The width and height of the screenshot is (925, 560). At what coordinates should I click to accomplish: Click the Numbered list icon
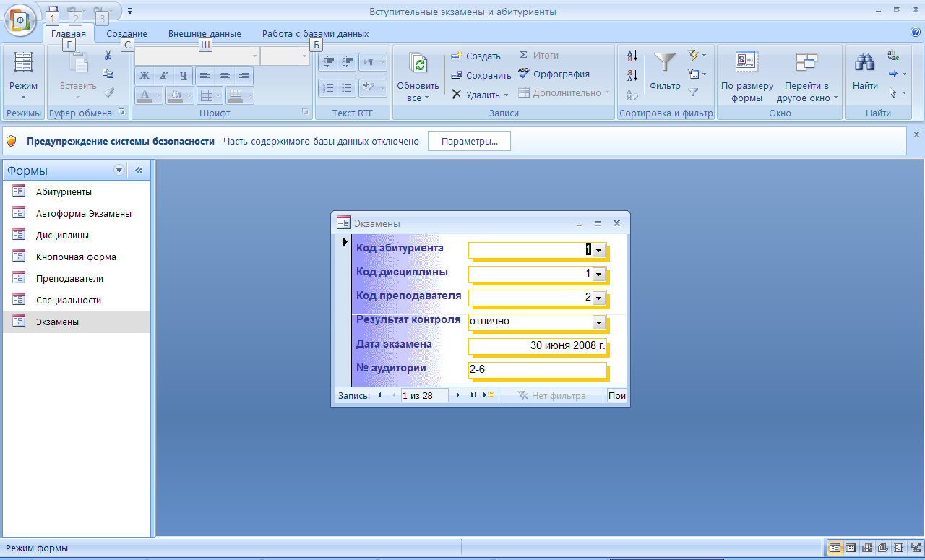pyautogui.click(x=329, y=87)
